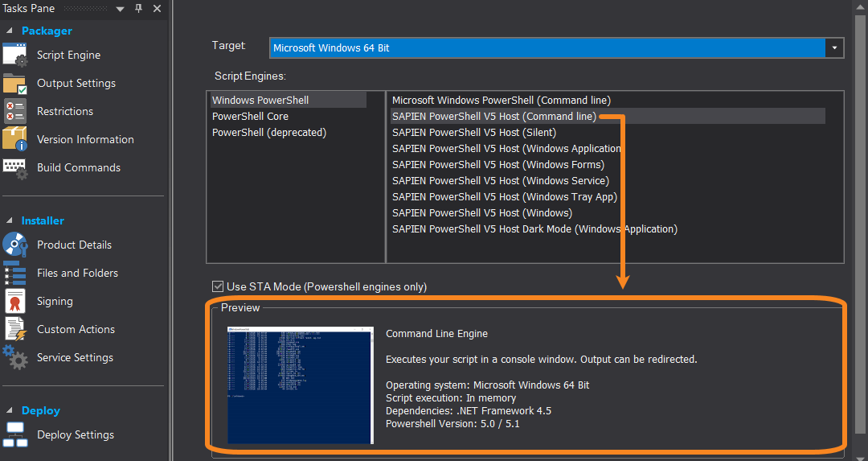Choose Microsoft Windows PowerShell (Command line)
The width and height of the screenshot is (868, 461).
click(501, 101)
